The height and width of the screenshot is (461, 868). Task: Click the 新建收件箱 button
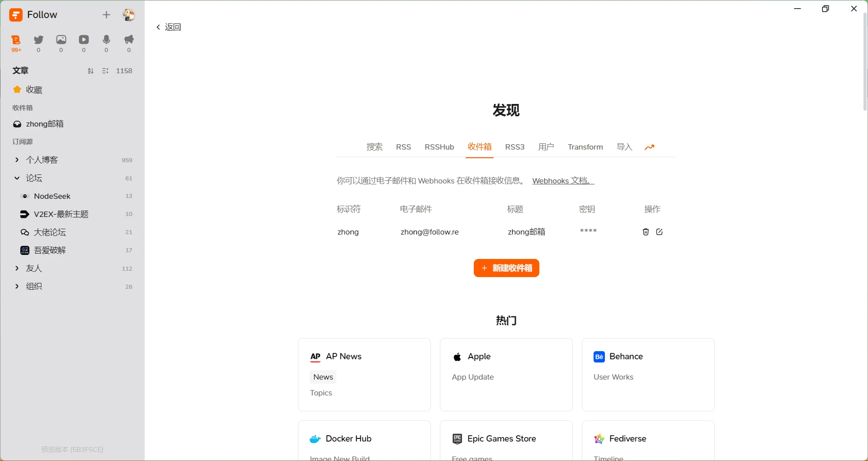506,268
